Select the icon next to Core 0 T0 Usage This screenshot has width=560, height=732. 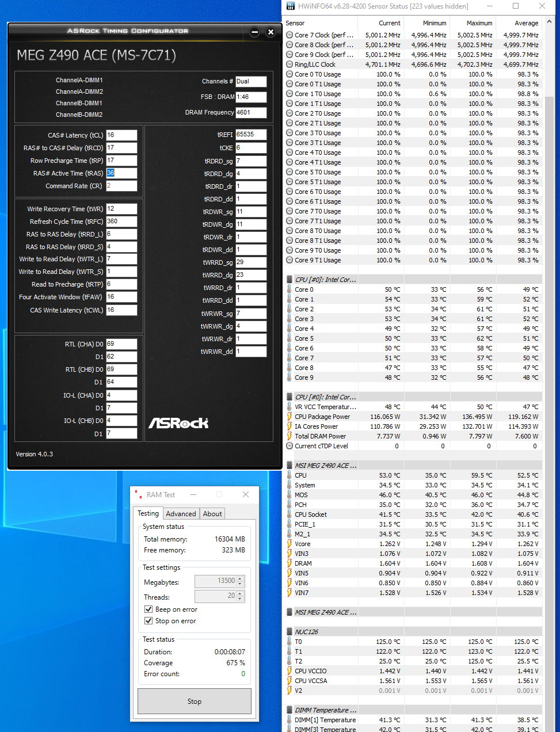pyautogui.click(x=289, y=74)
